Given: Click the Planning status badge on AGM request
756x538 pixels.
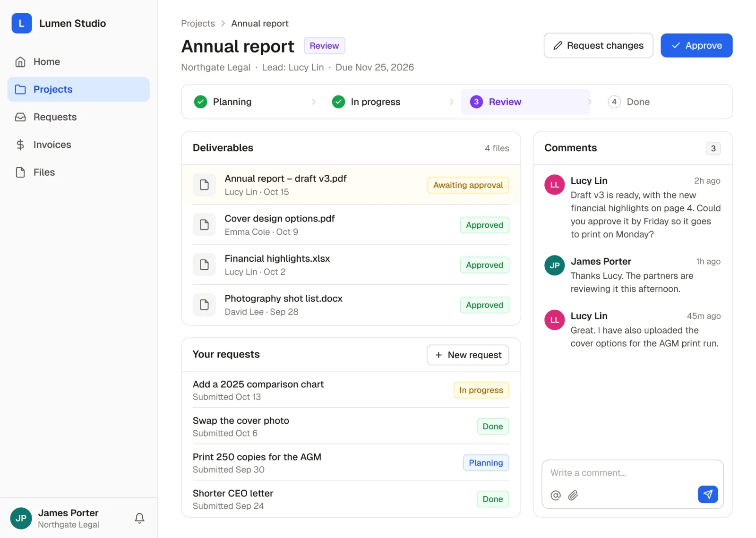Looking at the screenshot, I should (486, 463).
